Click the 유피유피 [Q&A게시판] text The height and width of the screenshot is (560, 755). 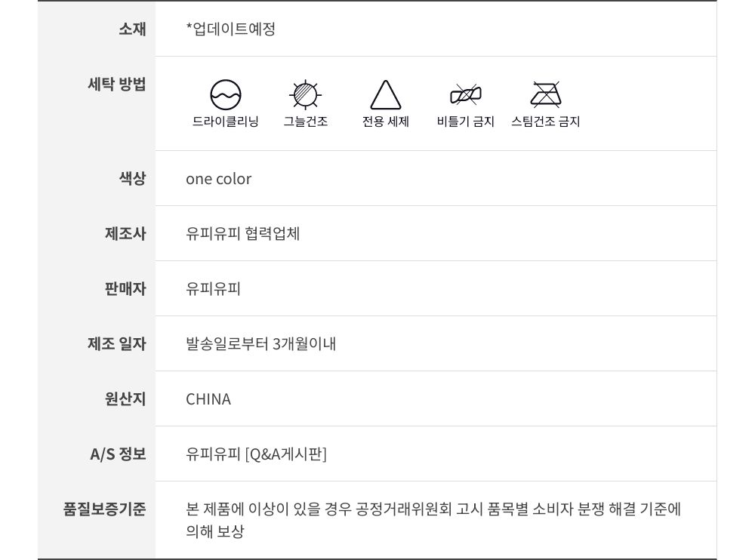point(256,454)
